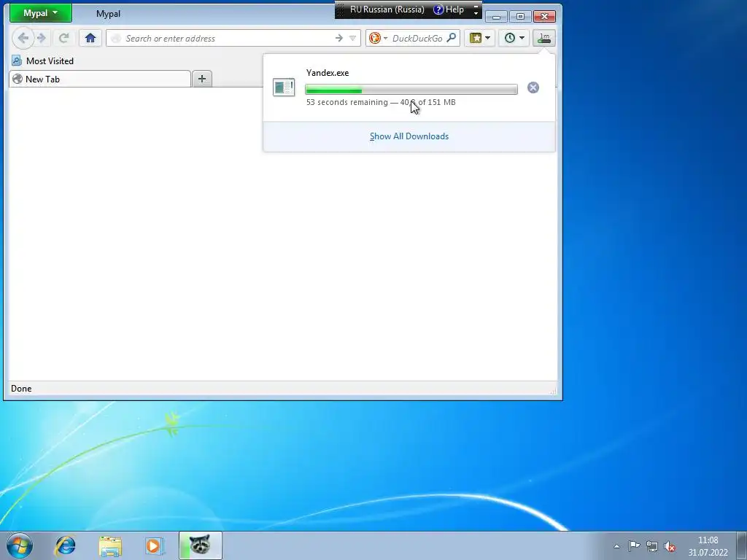Minimize the Mypal window
This screenshot has width=747, height=560.
coord(496,17)
